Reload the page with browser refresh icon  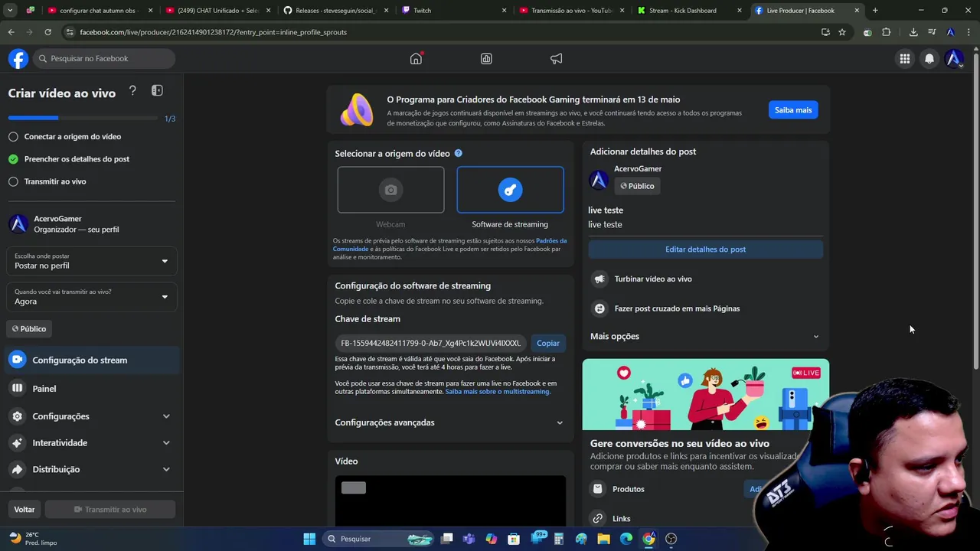tap(47, 32)
